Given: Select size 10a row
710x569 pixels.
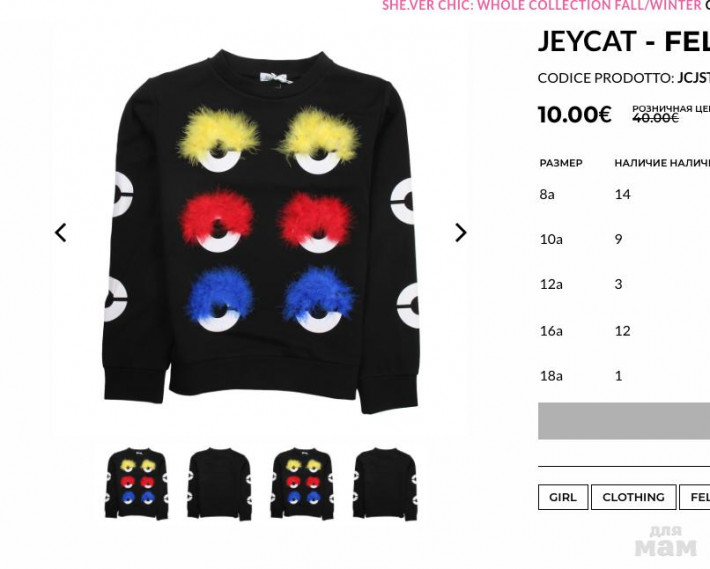Looking at the screenshot, I should (x=624, y=239).
